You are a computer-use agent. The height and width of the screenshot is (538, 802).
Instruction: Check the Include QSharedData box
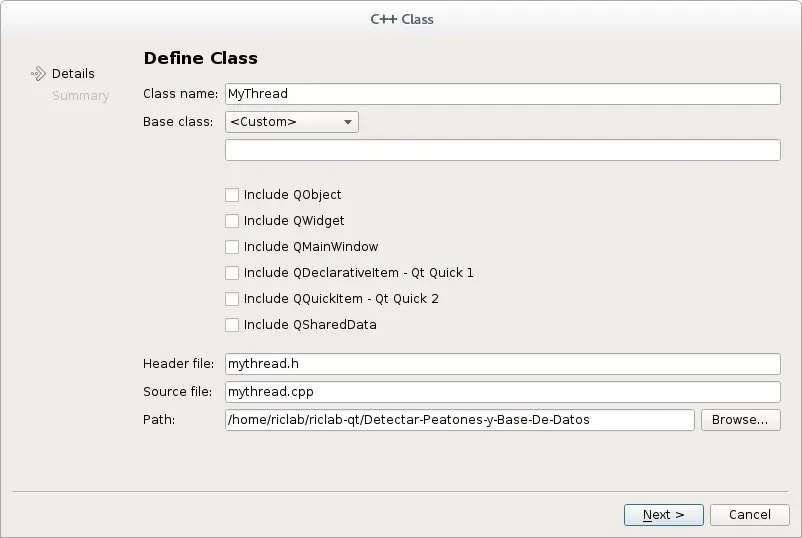[x=232, y=325]
